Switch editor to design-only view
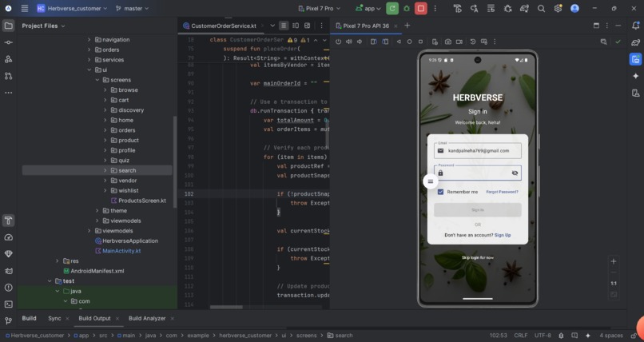644x342 pixels. coord(307,26)
